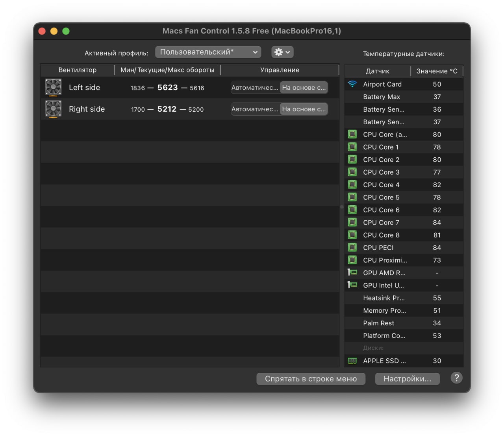The image size is (504, 437).
Task: Click the Активный профиль: label
Action: [x=117, y=53]
